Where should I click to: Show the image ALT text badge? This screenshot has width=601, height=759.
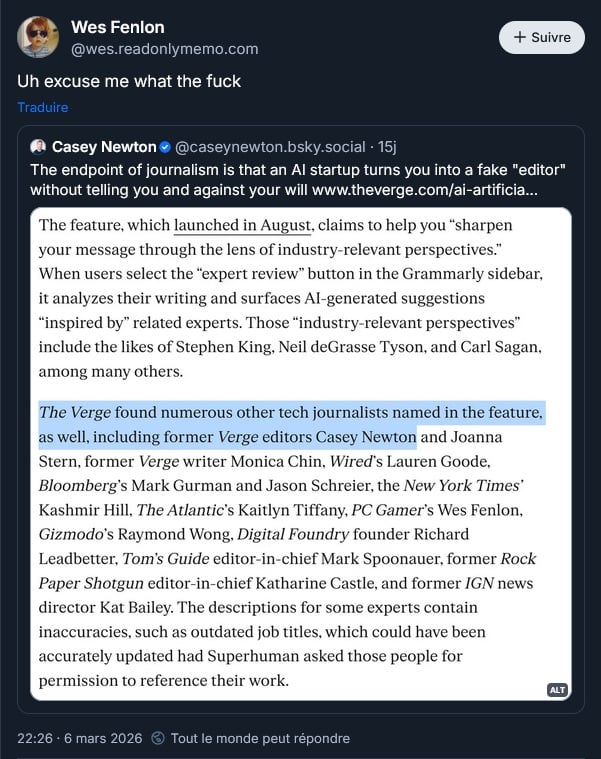point(557,690)
